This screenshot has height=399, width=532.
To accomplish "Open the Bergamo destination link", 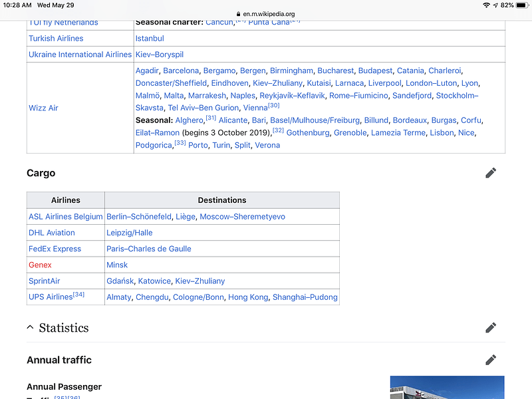I will 219,70.
